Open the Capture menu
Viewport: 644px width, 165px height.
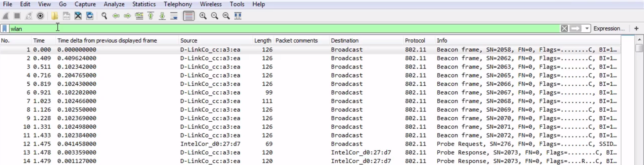[85, 4]
